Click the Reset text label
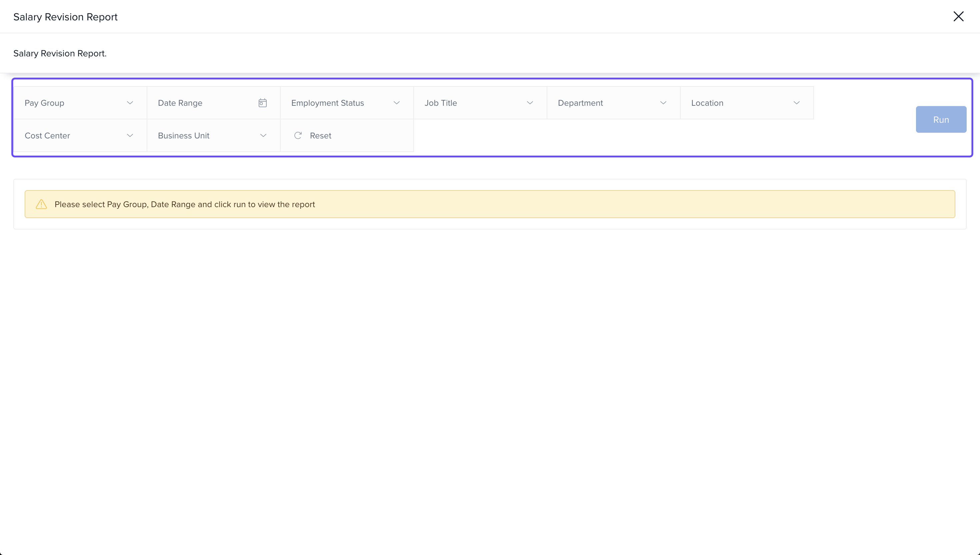 [x=320, y=136]
